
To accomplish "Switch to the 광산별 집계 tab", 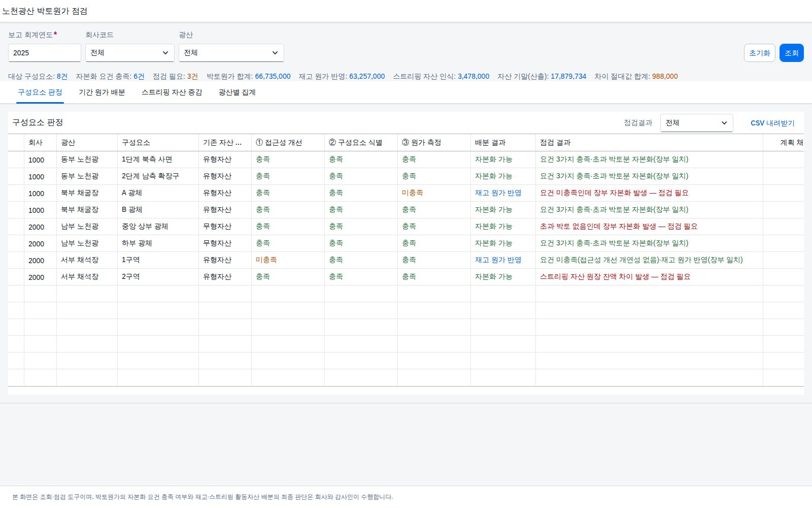I will click(x=237, y=92).
